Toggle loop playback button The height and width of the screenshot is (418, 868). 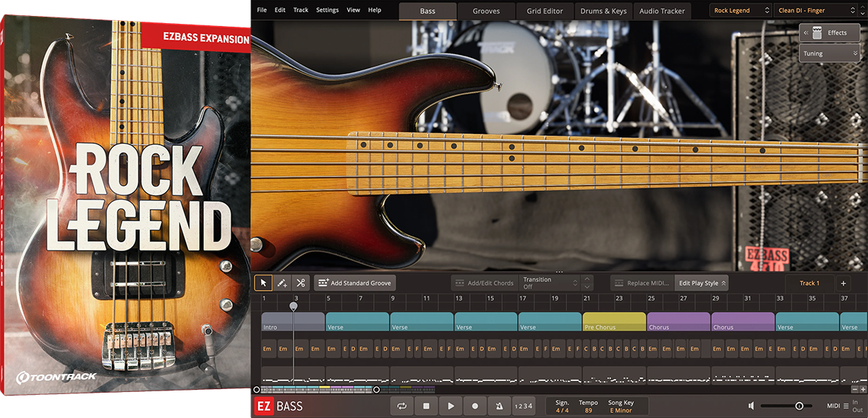pyautogui.click(x=402, y=406)
